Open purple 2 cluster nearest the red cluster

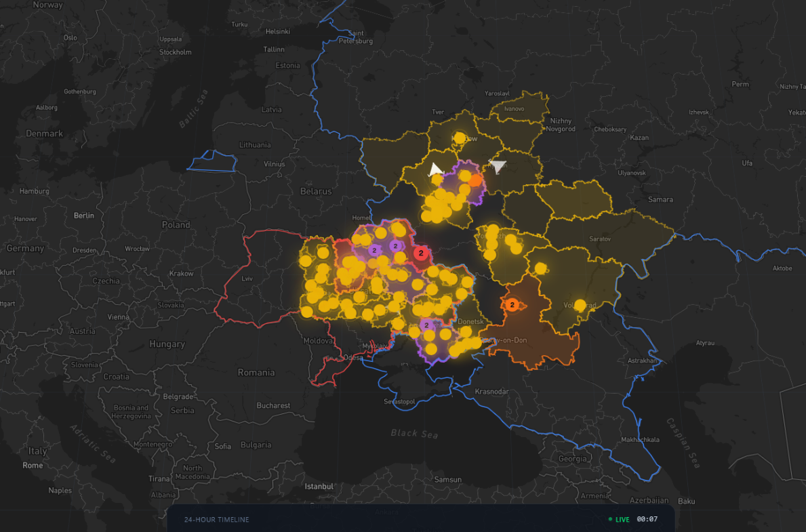pos(395,246)
